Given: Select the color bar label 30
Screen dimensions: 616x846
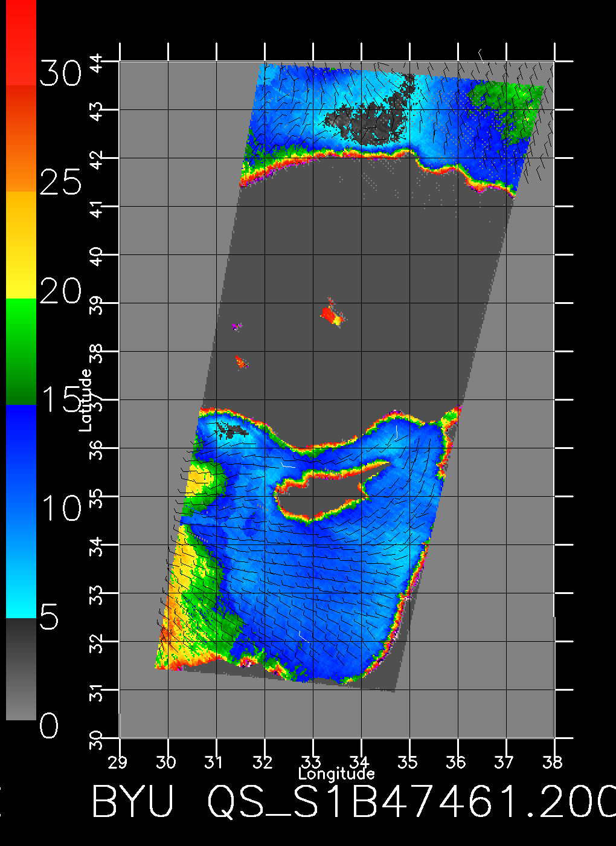Looking at the screenshot, I should tap(60, 74).
